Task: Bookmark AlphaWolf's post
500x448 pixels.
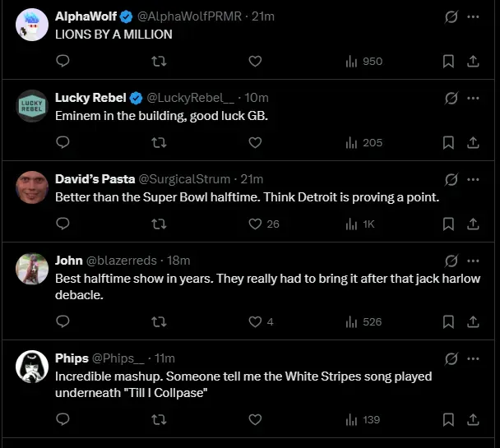Action: [448, 61]
